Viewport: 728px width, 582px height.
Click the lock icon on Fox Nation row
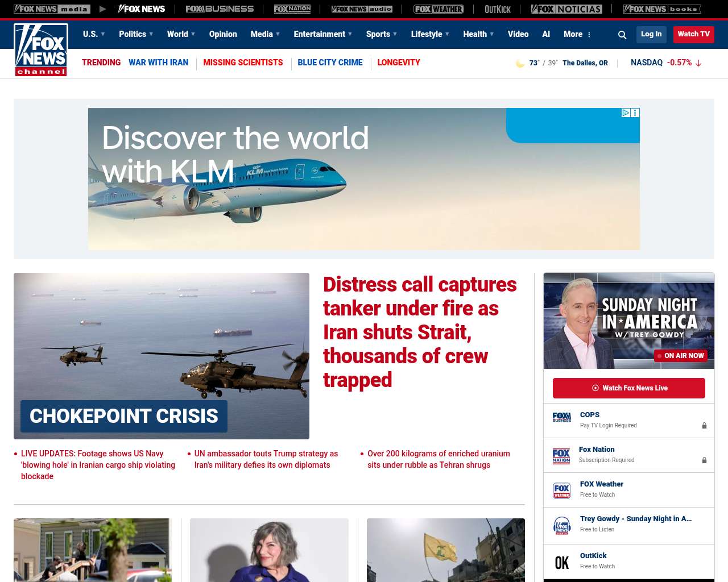[704, 460]
